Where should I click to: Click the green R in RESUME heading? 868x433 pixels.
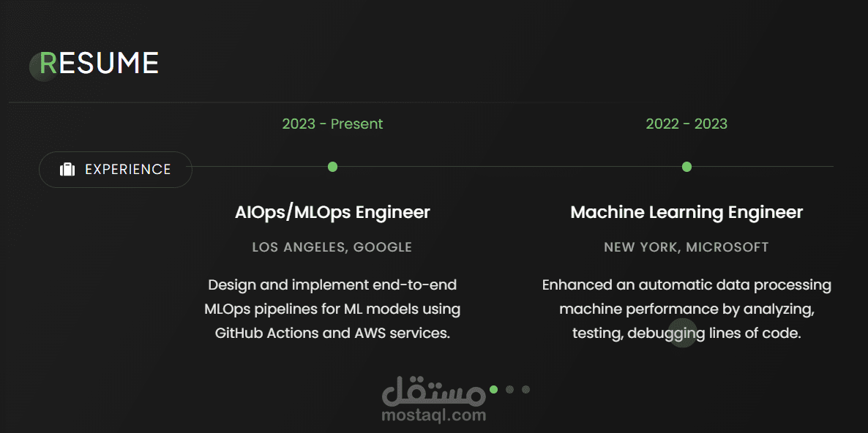coord(48,63)
